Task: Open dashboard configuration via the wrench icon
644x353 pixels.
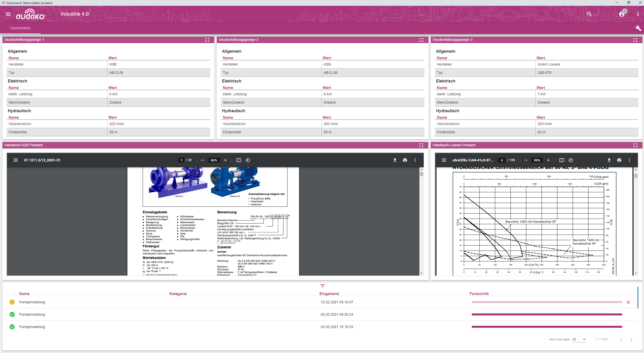Action: pos(638,28)
